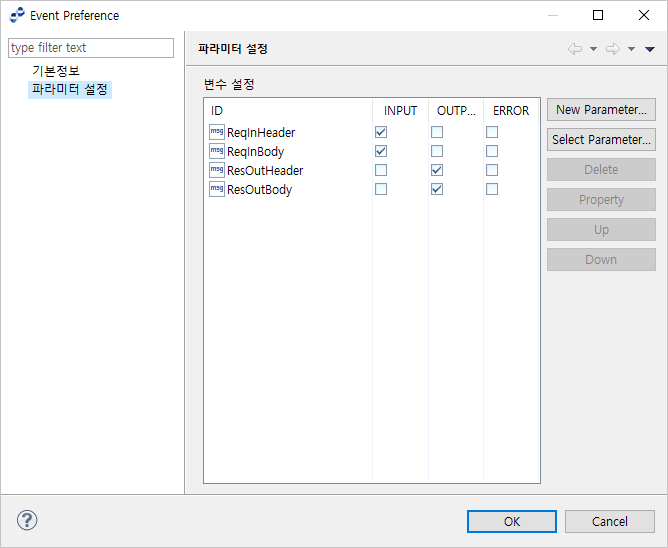Click the Select Parameter... button
This screenshot has height=548, width=668.
(601, 140)
